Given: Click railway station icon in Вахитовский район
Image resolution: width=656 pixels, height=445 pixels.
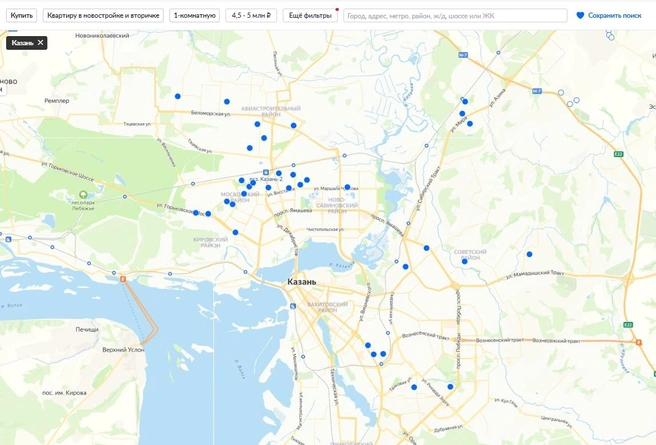Looking at the screenshot, I should pos(293,306).
